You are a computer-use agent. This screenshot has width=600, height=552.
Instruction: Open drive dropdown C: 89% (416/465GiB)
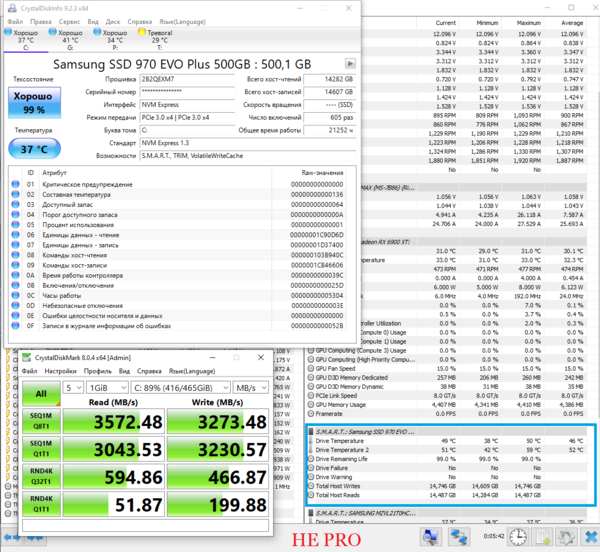pyautogui.click(x=181, y=388)
